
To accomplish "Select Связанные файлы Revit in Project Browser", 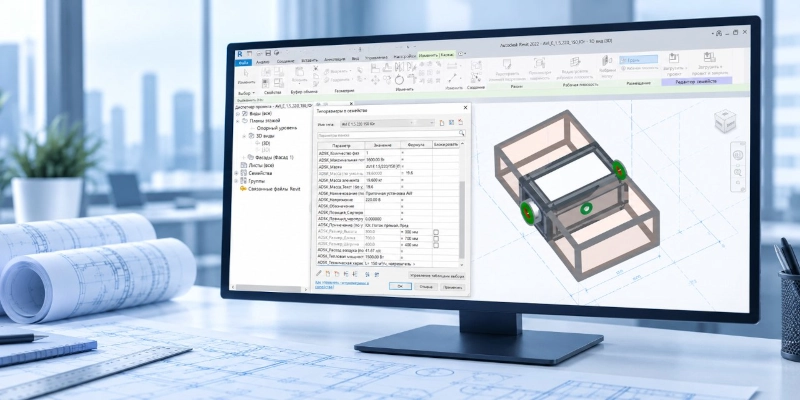I will (274, 188).
